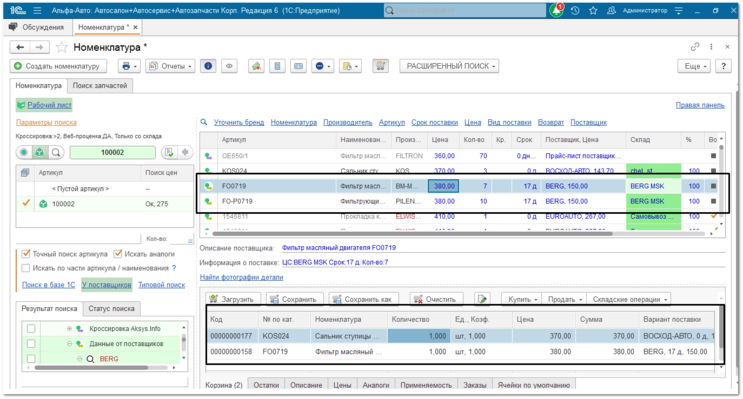Click the green house icon in toolbar
This screenshot has width=743, height=399.
coord(256,66)
